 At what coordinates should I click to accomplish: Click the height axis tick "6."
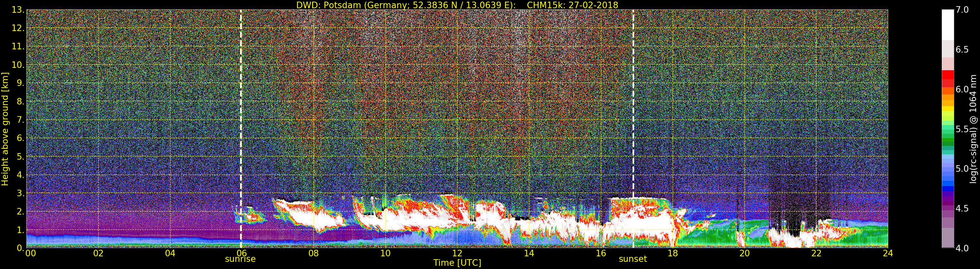[21, 138]
